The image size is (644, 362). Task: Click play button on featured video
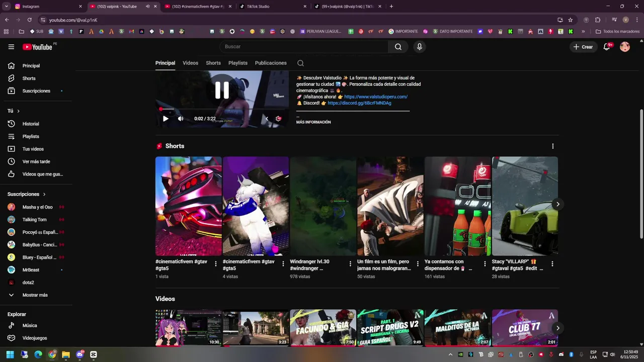[166, 119]
